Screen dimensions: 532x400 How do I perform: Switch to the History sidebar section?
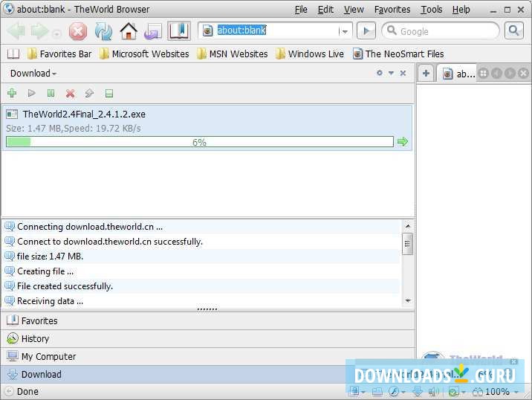pyautogui.click(x=208, y=339)
